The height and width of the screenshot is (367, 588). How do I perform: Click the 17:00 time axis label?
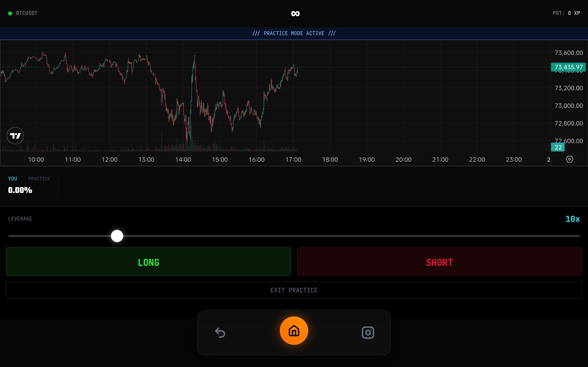[x=293, y=160]
